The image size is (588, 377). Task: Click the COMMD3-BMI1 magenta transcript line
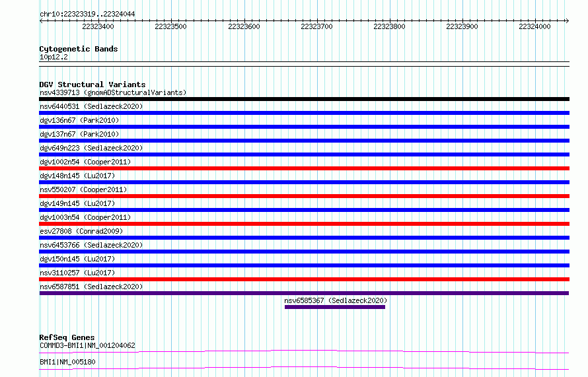click(304, 351)
